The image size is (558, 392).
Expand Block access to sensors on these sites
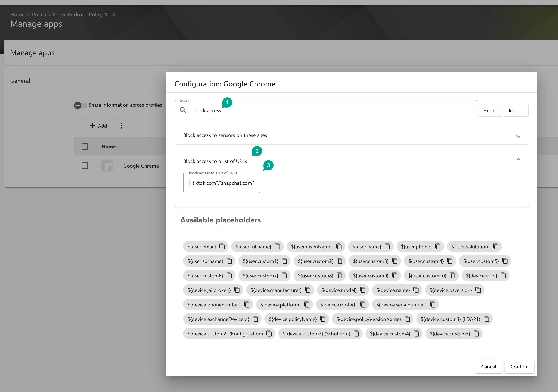(518, 136)
